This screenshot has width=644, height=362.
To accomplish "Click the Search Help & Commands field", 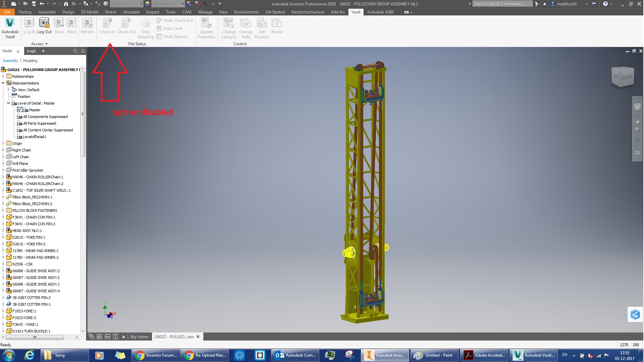I will click(502, 4).
